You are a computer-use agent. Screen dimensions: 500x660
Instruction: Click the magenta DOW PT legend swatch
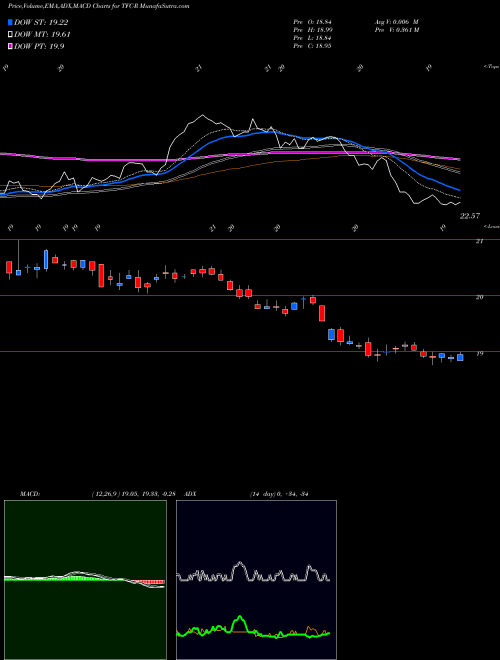click(x=10, y=47)
